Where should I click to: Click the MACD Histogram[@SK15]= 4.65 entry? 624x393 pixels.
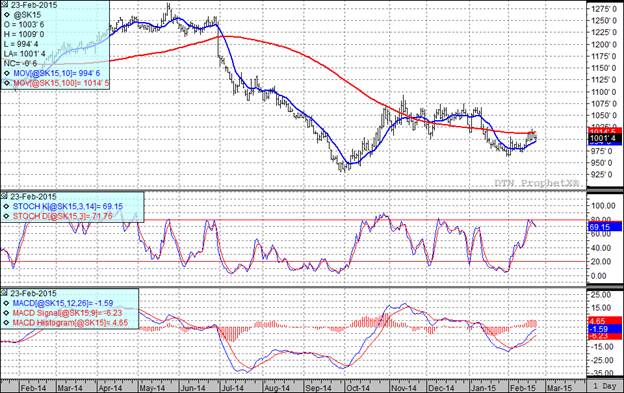[x=70, y=323]
